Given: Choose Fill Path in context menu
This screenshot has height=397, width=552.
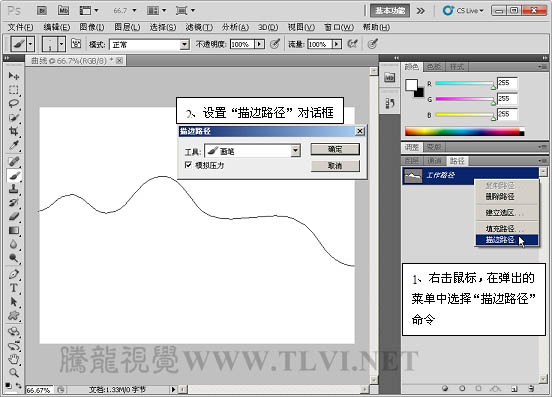Looking at the screenshot, I should (x=507, y=229).
